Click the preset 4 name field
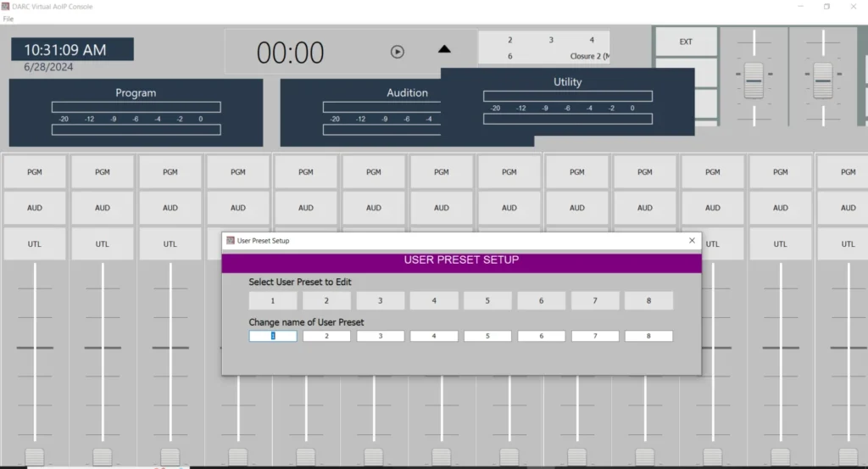This screenshot has width=868, height=469. tap(433, 336)
